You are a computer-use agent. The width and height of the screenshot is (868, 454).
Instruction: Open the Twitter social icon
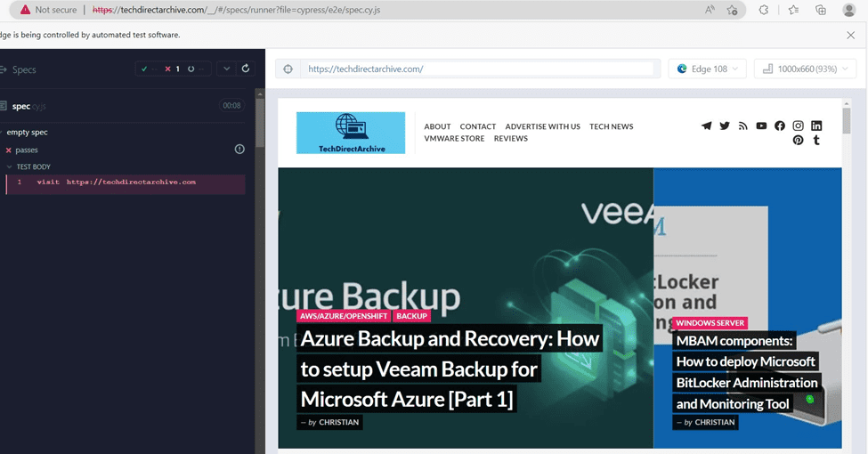725,126
